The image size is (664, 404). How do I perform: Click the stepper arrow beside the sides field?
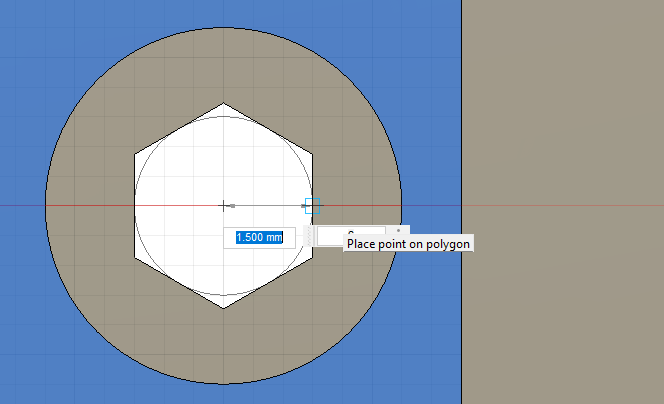tap(399, 231)
